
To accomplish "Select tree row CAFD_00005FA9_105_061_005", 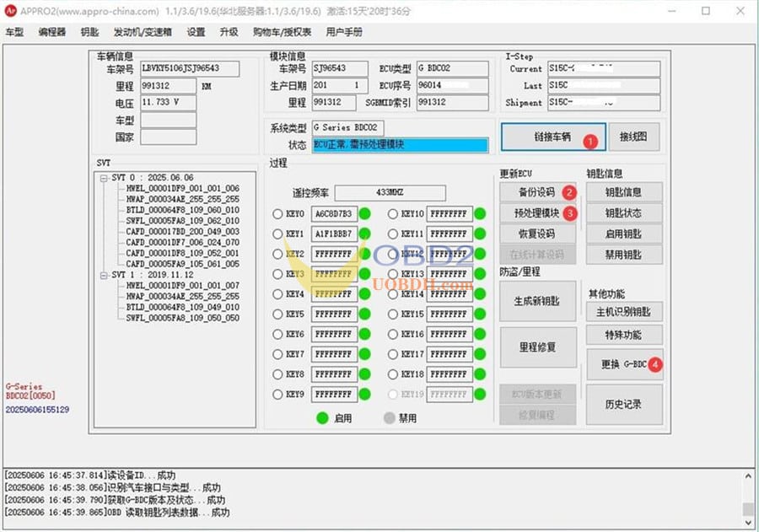I will pos(182,264).
